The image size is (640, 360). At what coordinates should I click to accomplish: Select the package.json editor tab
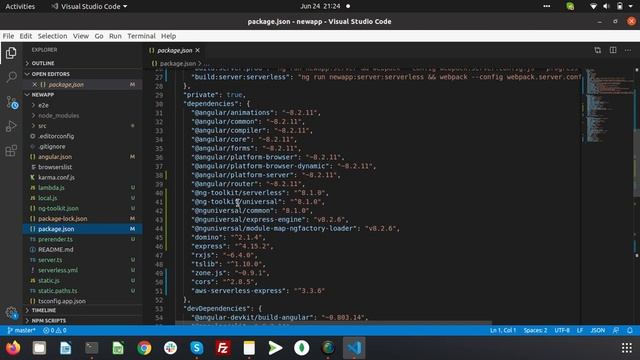point(174,50)
